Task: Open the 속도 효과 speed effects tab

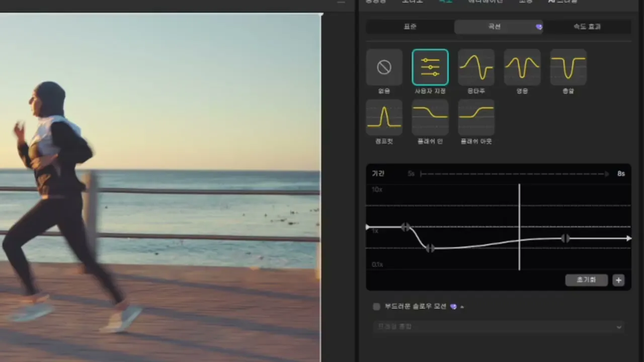Action: 587,27
